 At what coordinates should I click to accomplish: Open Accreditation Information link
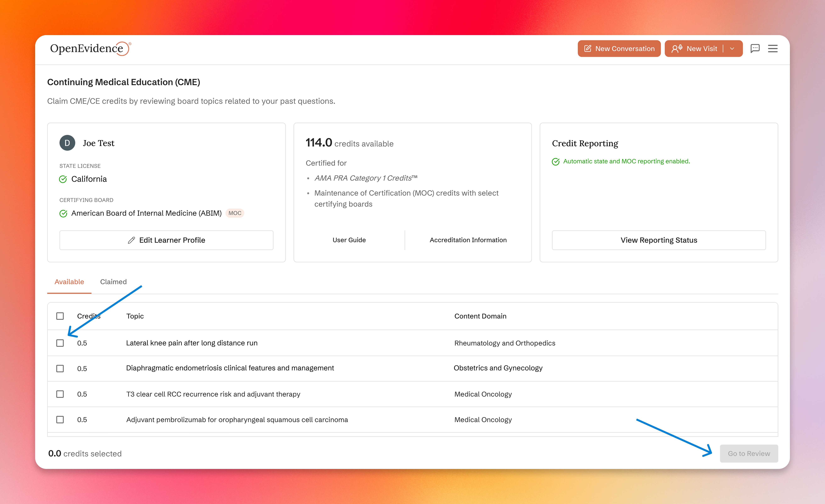click(468, 240)
